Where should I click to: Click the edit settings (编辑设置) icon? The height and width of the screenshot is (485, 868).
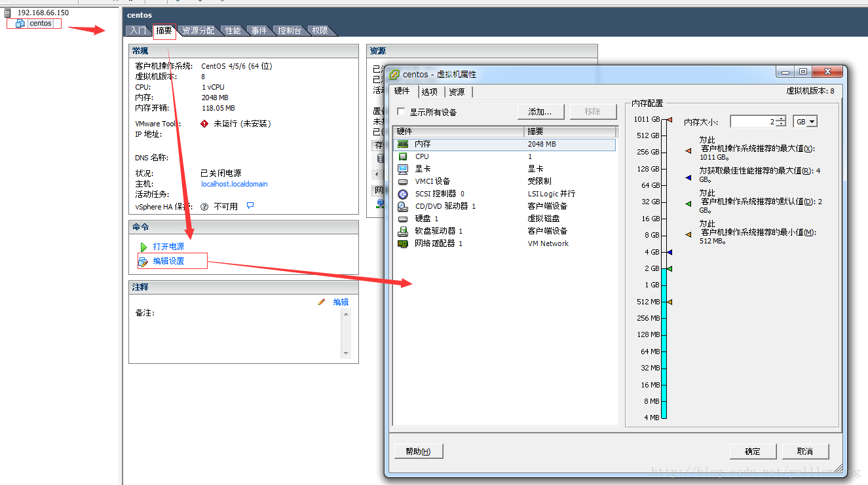[x=143, y=261]
